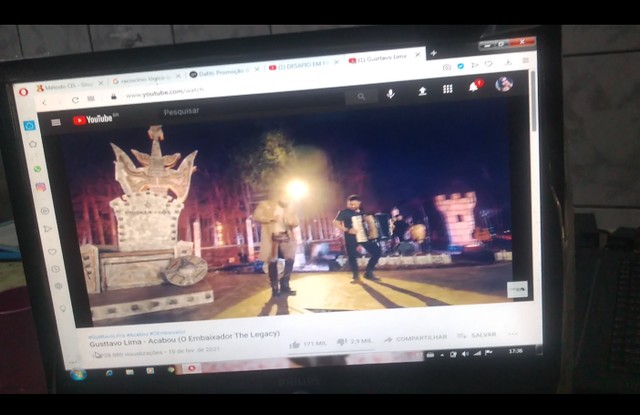Open the blue shield ad blocker icon
Viewport: 640px width, 415px height.
tap(460, 66)
